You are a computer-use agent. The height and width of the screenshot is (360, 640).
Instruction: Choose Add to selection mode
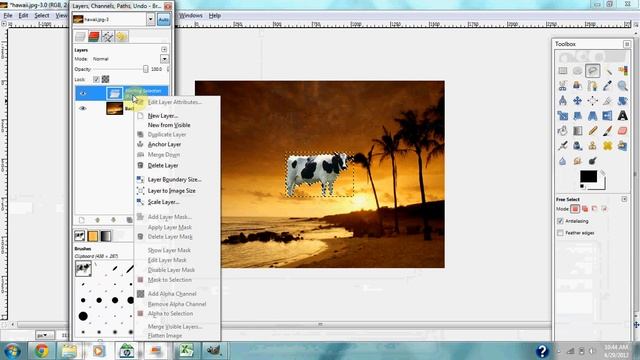point(585,209)
